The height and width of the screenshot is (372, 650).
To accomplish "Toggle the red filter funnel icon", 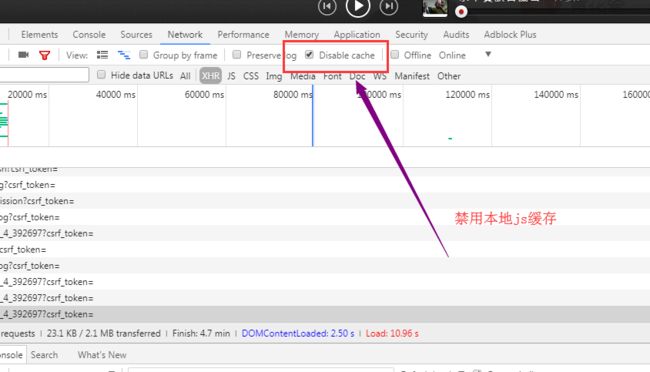I will (44, 55).
